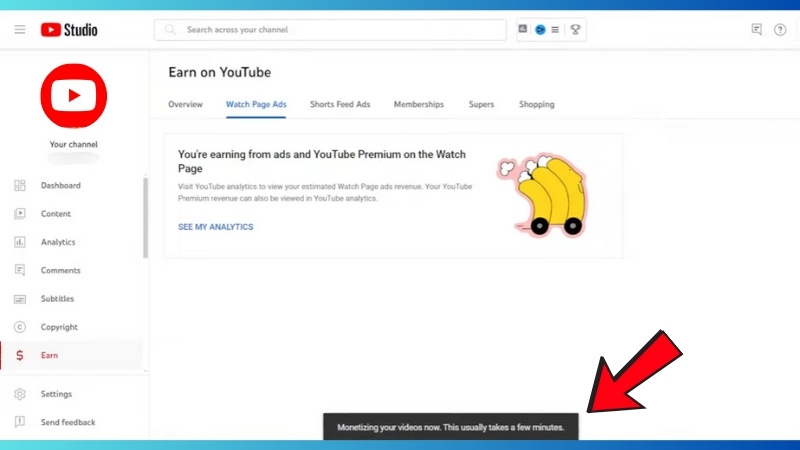Click the trophy icon in toolbar
This screenshot has height=450, width=800.
pyautogui.click(x=575, y=30)
